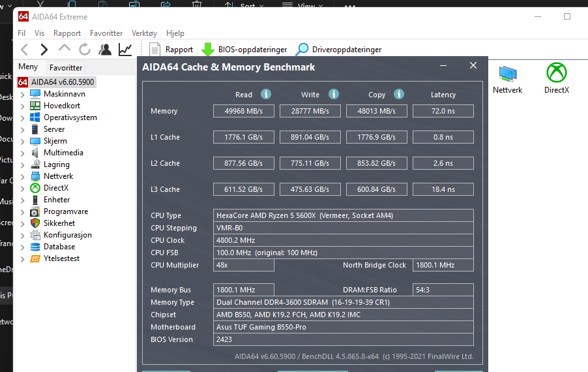
Task: Open the Nettverk icon in right pane
Action: [508, 73]
